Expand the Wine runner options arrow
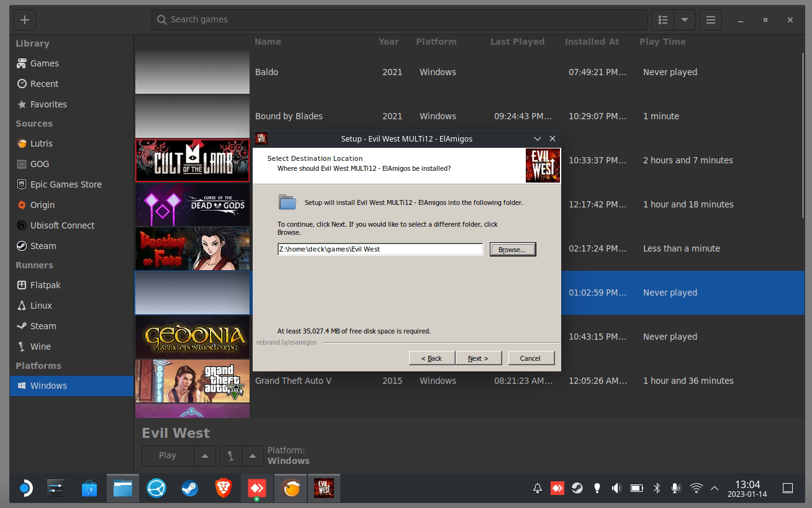Screen dimensions: 812x508 coord(252,455)
